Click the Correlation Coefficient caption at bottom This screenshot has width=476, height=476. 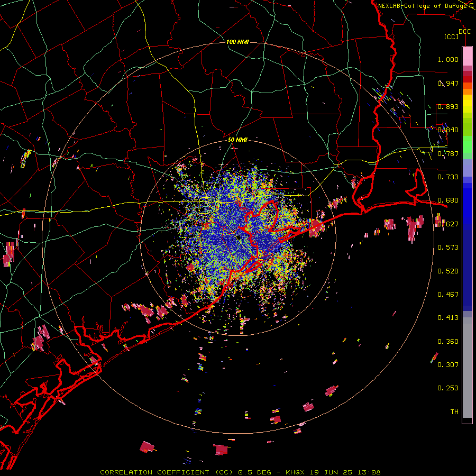(240, 472)
